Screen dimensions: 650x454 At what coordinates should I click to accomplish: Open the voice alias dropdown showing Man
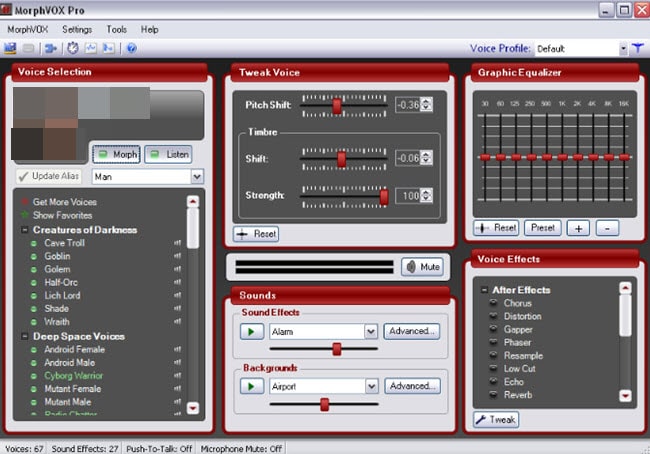197,177
